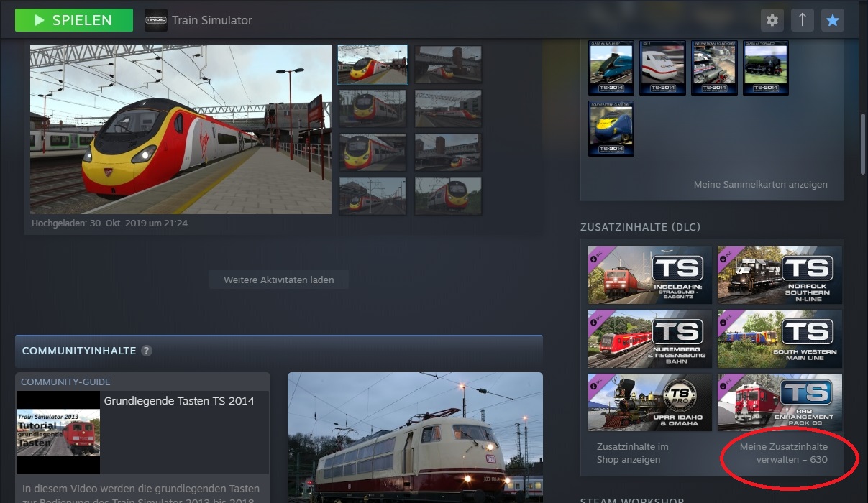Open the ICE 2 trading card
Image resolution: width=868 pixels, height=503 pixels.
pyautogui.click(x=662, y=68)
